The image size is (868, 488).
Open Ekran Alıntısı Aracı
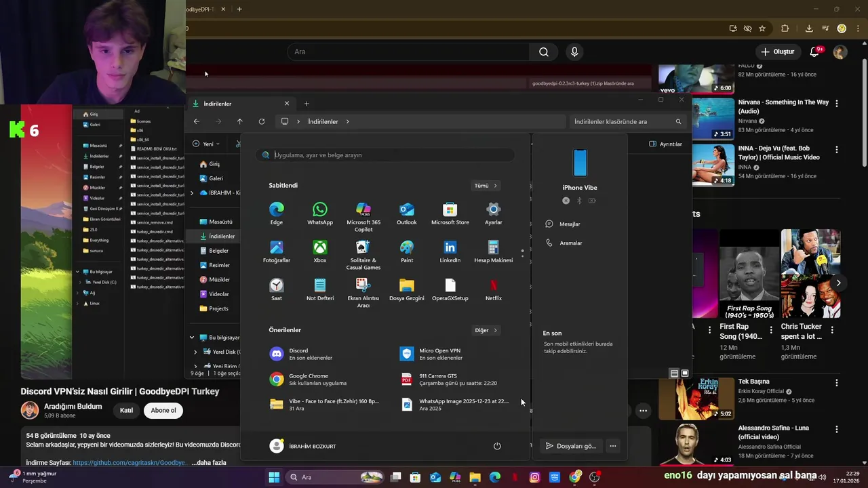point(363,293)
